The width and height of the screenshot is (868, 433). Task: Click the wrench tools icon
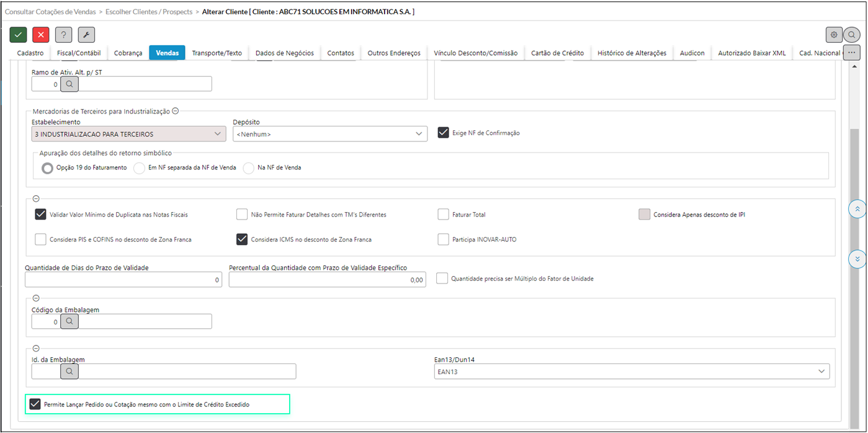86,35
